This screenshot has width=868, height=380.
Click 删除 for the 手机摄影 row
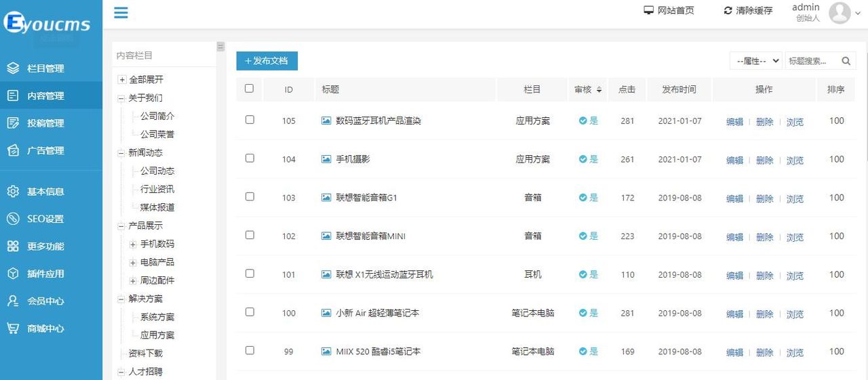pyautogui.click(x=765, y=161)
